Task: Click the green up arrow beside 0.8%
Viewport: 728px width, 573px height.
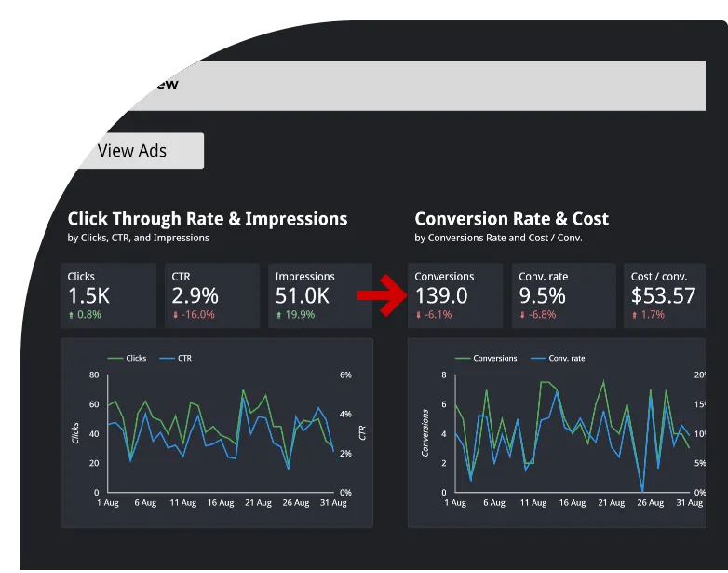Action: (x=72, y=316)
